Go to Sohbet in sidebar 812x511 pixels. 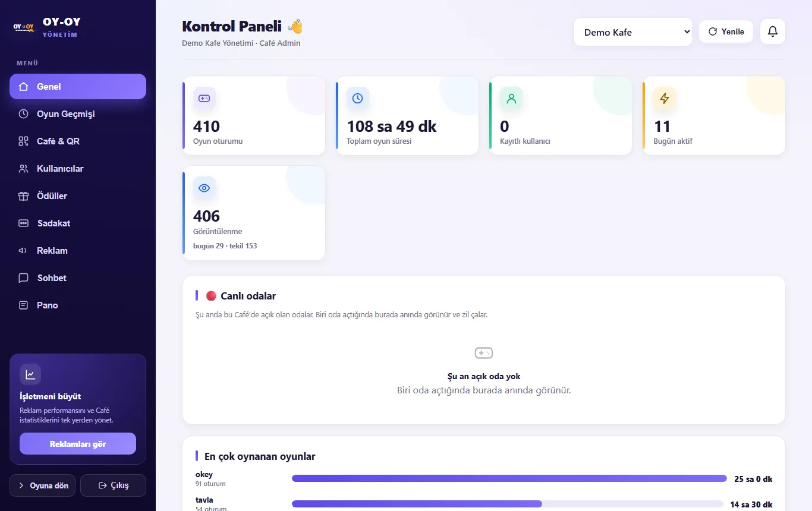pos(78,278)
